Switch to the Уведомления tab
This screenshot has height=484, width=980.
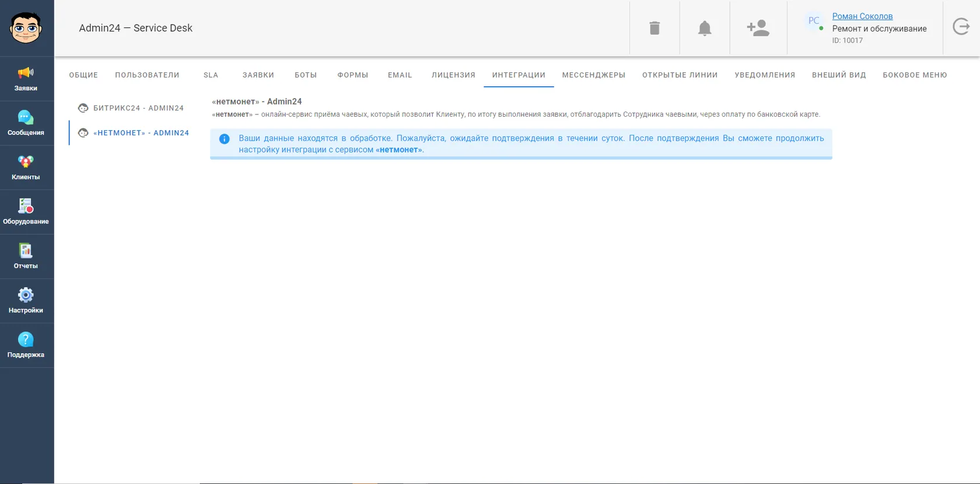pos(765,75)
